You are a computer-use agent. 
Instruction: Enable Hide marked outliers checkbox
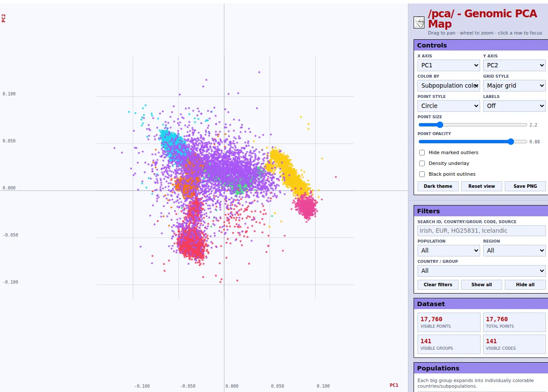tap(422, 152)
